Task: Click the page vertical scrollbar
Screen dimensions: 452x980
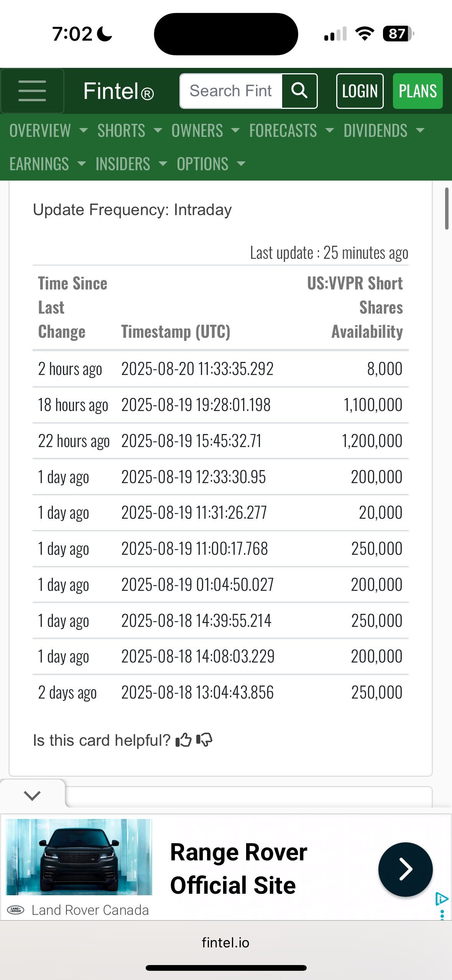Action: [x=447, y=208]
